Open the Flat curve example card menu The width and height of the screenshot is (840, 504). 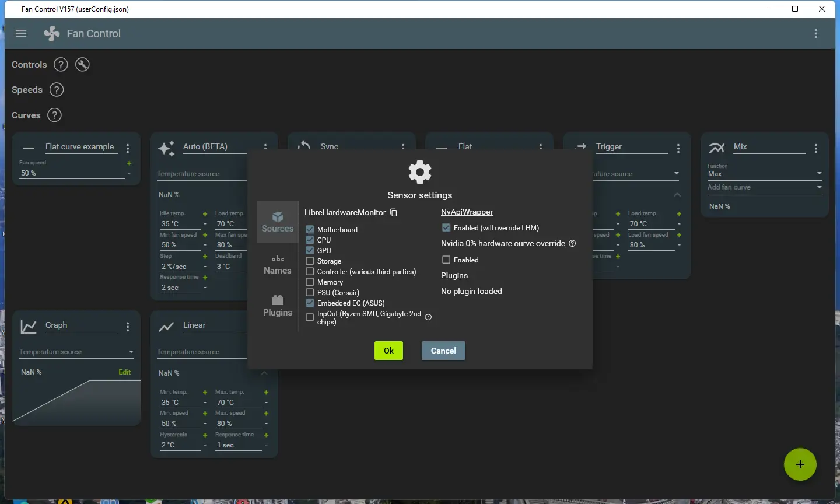[128, 148]
